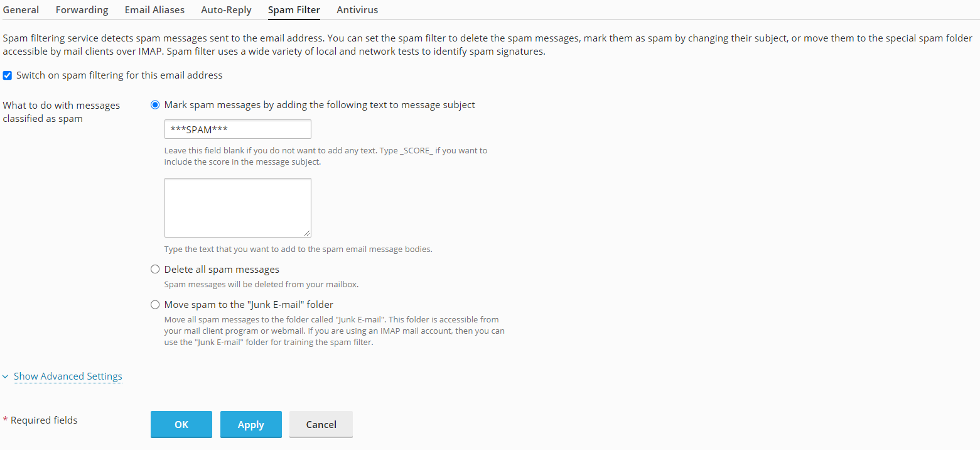Click 'Leave this field blank' hint text
This screenshot has height=450, width=980.
pos(326,156)
